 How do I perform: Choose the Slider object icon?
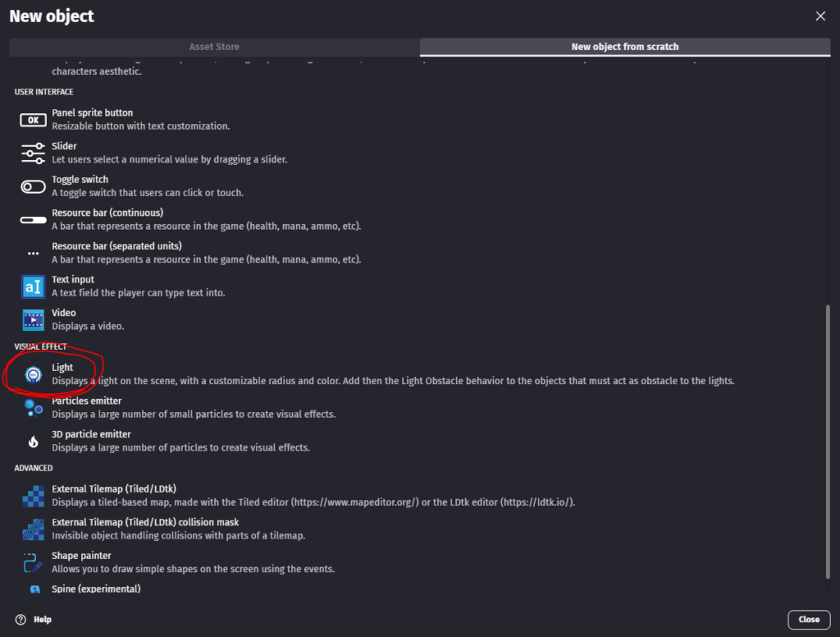33,154
